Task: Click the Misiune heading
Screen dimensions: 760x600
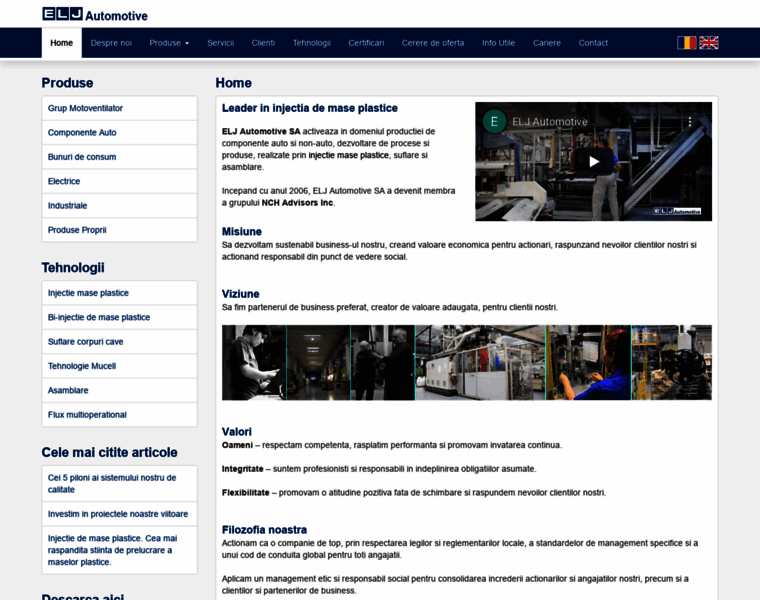Action: [241, 232]
